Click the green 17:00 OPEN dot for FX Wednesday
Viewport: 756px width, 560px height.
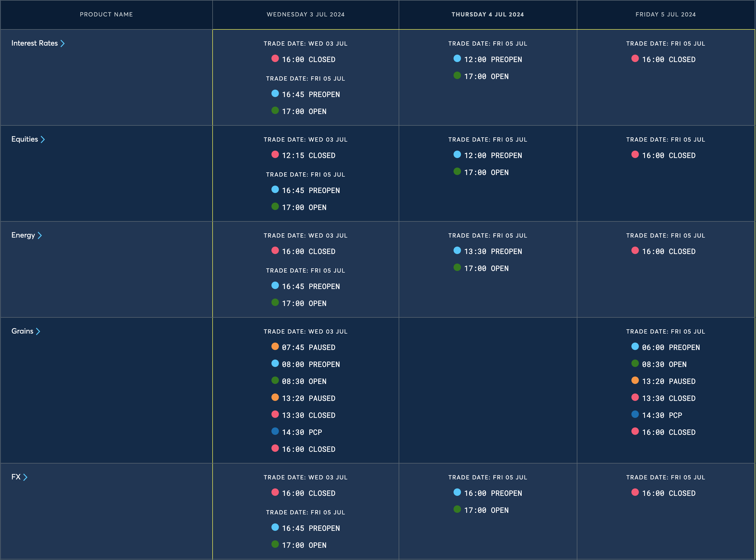pos(275,544)
